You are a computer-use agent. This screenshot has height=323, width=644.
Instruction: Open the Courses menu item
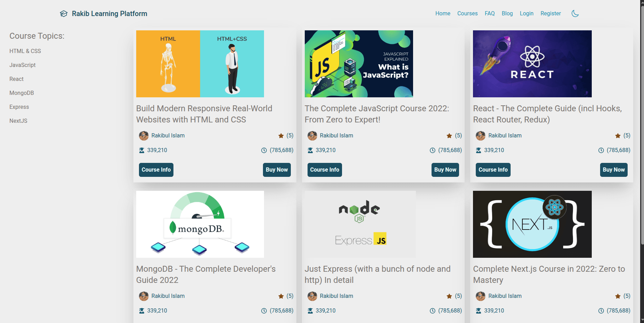pyautogui.click(x=467, y=13)
